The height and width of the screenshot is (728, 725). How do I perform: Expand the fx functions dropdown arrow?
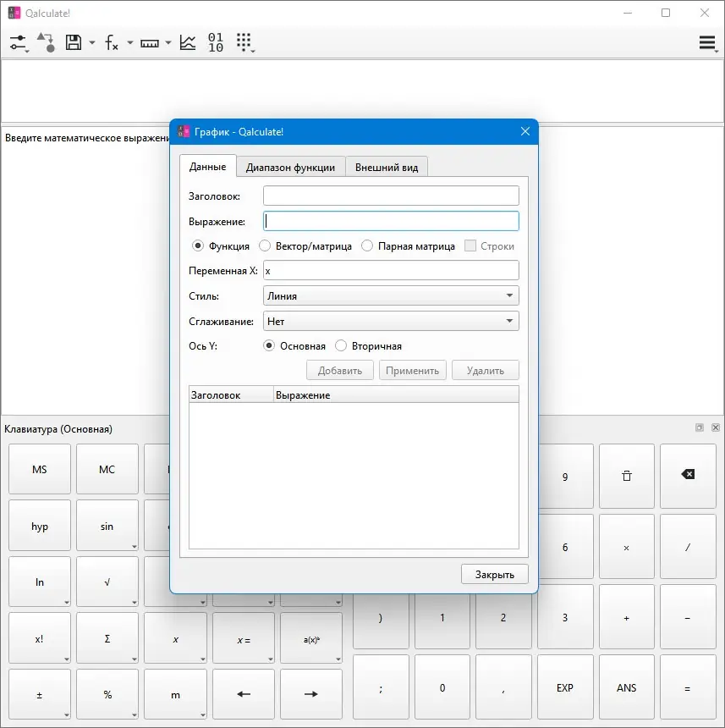130,42
